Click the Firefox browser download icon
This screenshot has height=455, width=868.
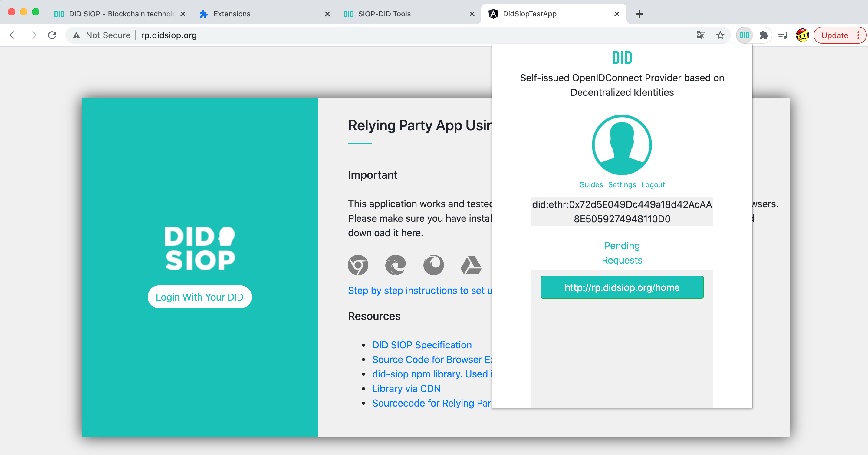pos(433,265)
